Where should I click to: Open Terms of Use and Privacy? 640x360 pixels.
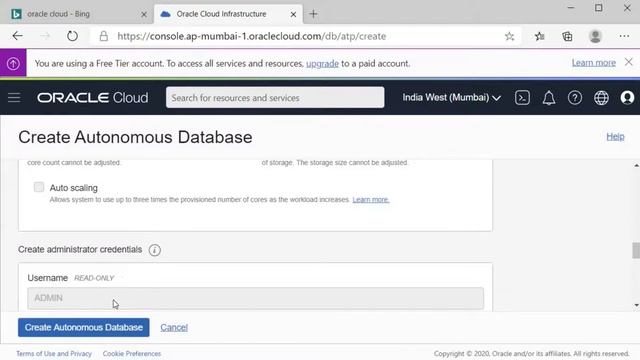tap(54, 353)
